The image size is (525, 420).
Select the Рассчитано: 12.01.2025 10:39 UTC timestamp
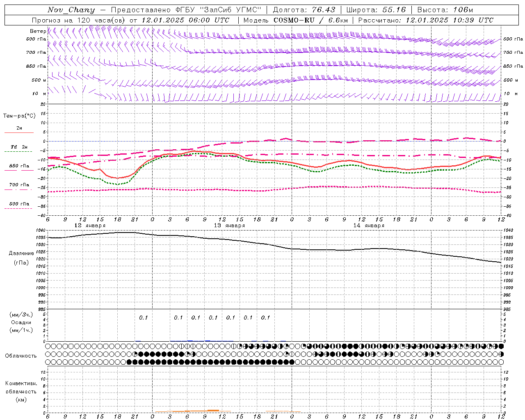[x=426, y=20]
